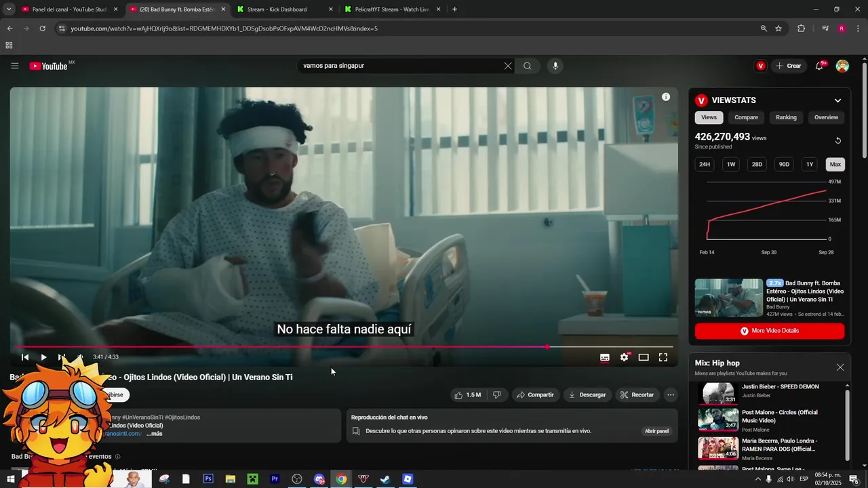Start voice search with the microphone
The width and height of the screenshot is (868, 488).
(555, 66)
